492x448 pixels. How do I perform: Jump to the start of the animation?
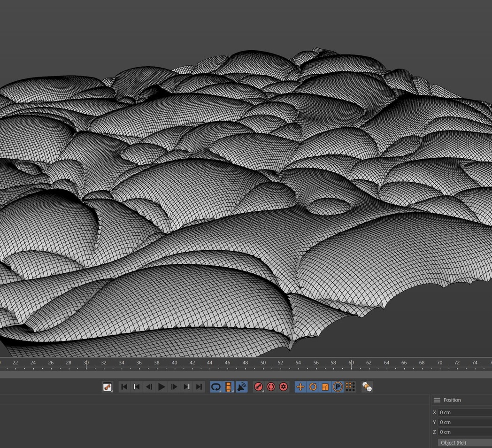[x=124, y=387]
